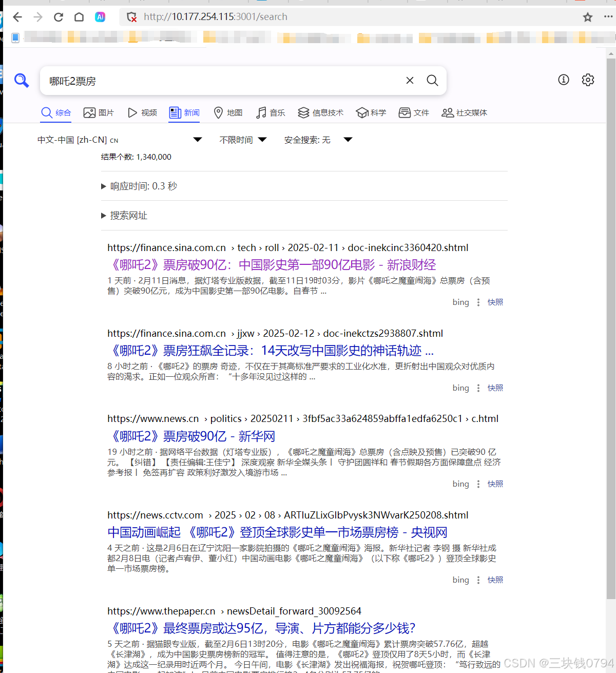Switch to the 视频 videos tab
The image size is (616, 673).
(x=142, y=113)
